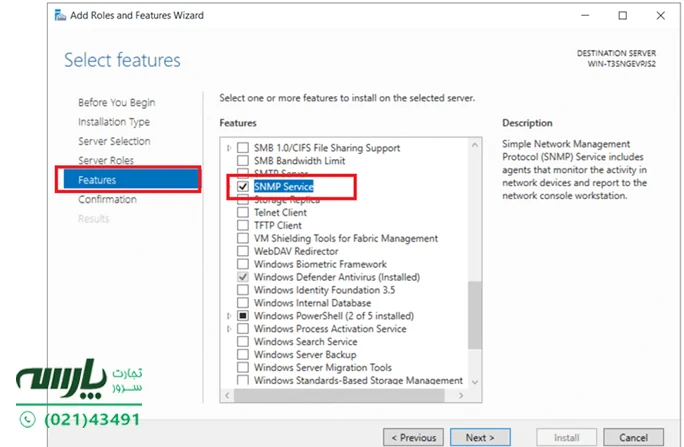Select 'Windows Internal Database' feature text

[x=312, y=303]
